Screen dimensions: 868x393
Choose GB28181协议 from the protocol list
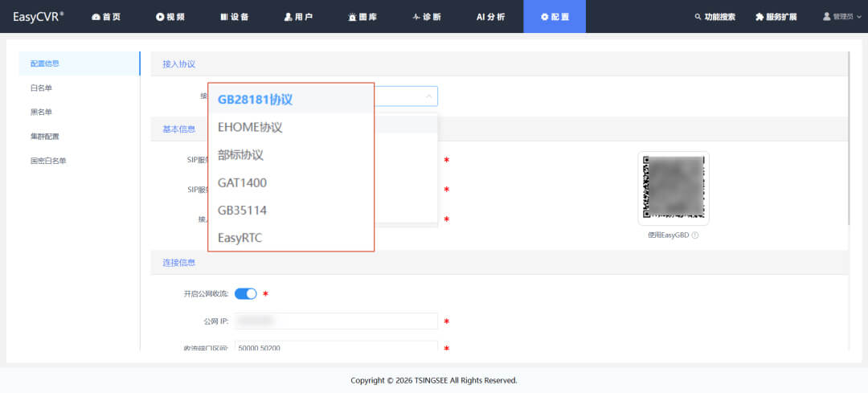tap(291, 100)
